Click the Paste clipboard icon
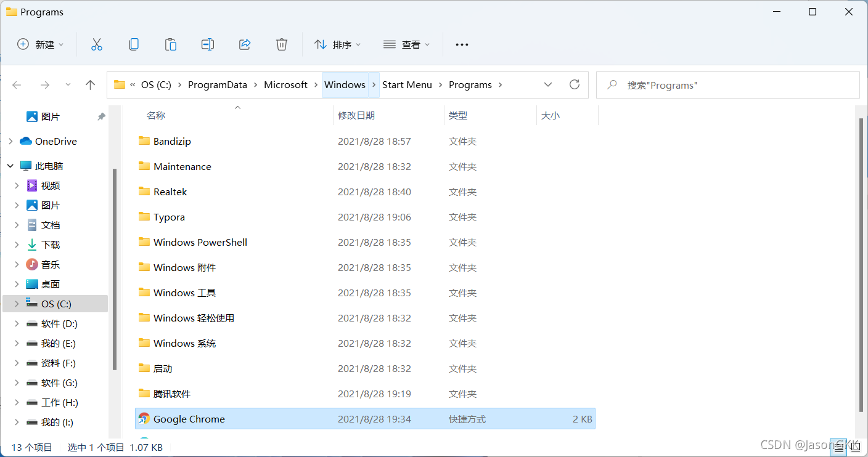 click(171, 44)
